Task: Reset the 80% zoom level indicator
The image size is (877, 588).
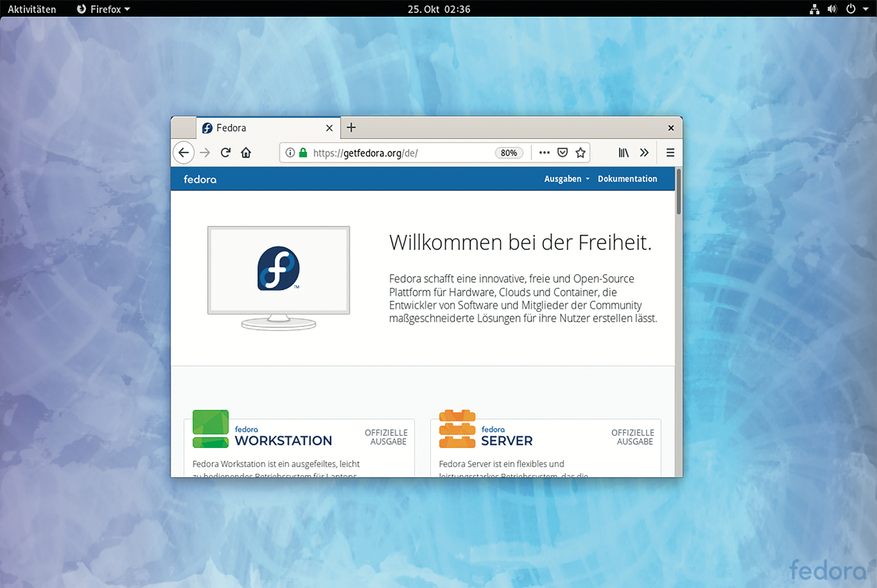Action: click(x=509, y=153)
